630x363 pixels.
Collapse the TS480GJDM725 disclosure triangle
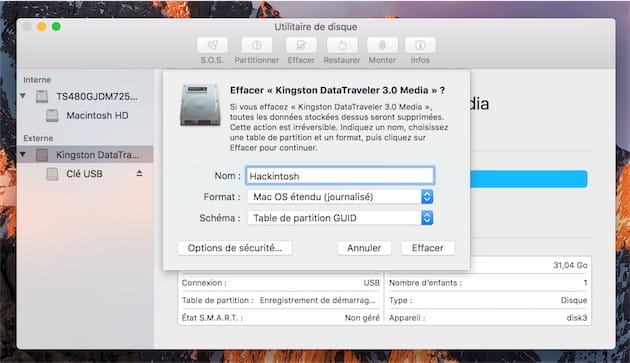point(23,96)
